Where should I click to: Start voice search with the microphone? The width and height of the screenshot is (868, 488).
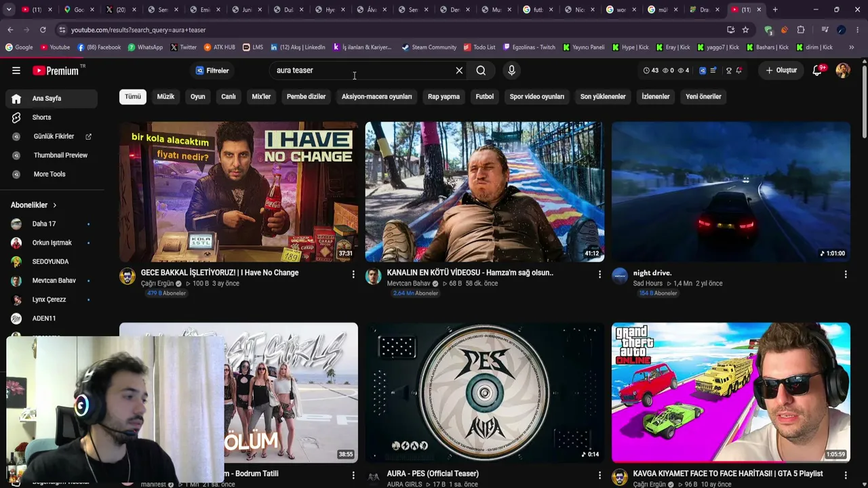click(x=511, y=70)
